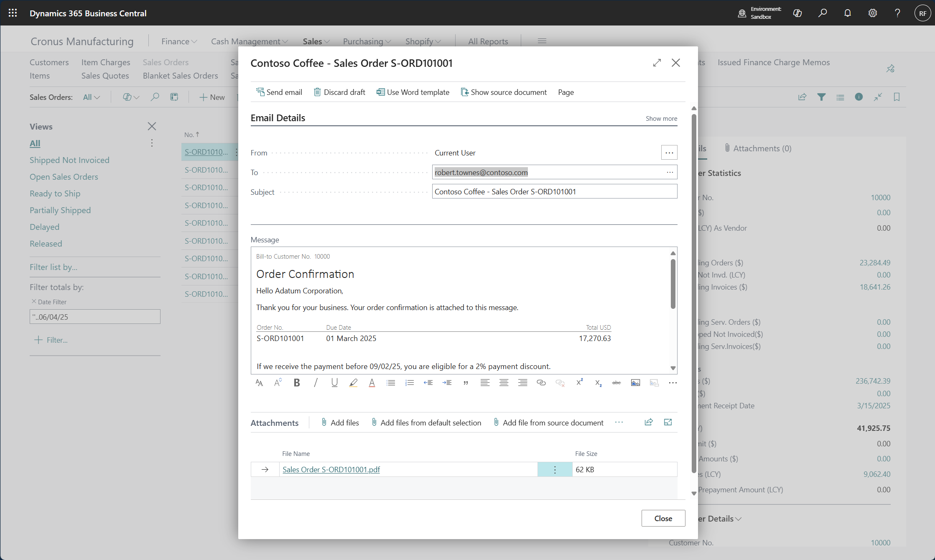Expand the Purchasing menu

[x=367, y=41]
